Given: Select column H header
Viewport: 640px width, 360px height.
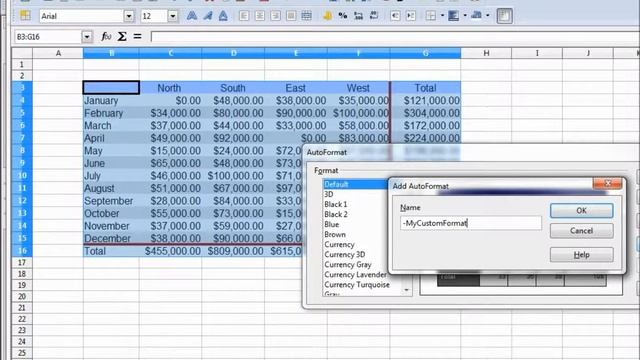Looking at the screenshot, I should pyautogui.click(x=486, y=53).
